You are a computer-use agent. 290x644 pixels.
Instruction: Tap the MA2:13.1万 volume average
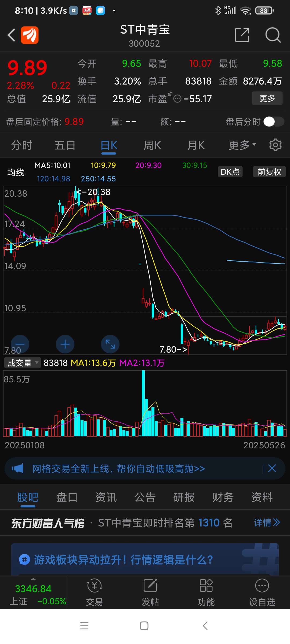click(142, 363)
